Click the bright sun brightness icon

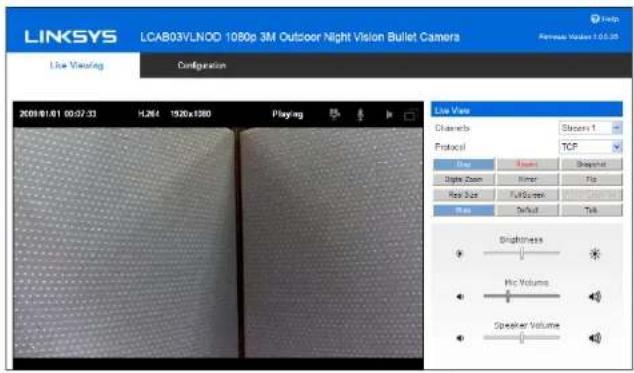pos(595,254)
